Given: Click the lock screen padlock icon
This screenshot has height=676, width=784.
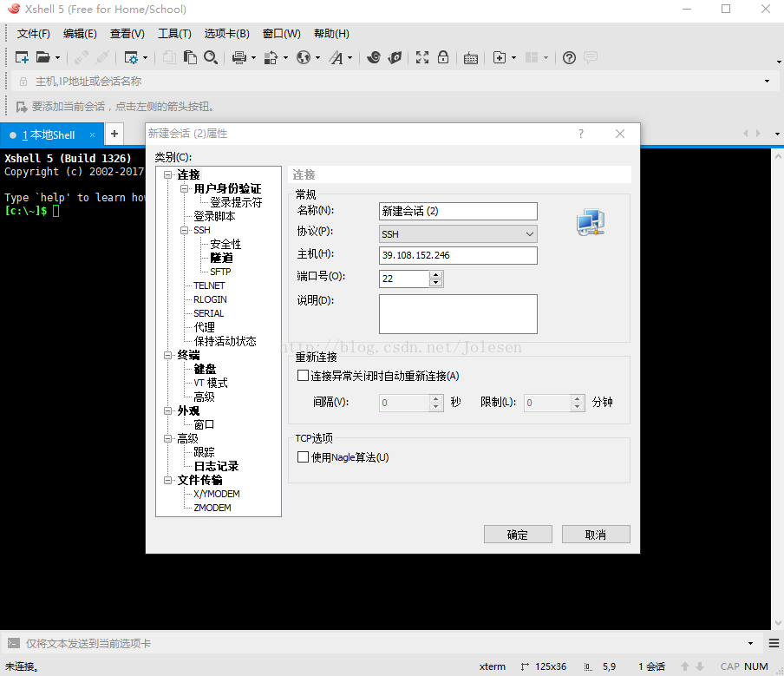Looking at the screenshot, I should click(x=443, y=57).
